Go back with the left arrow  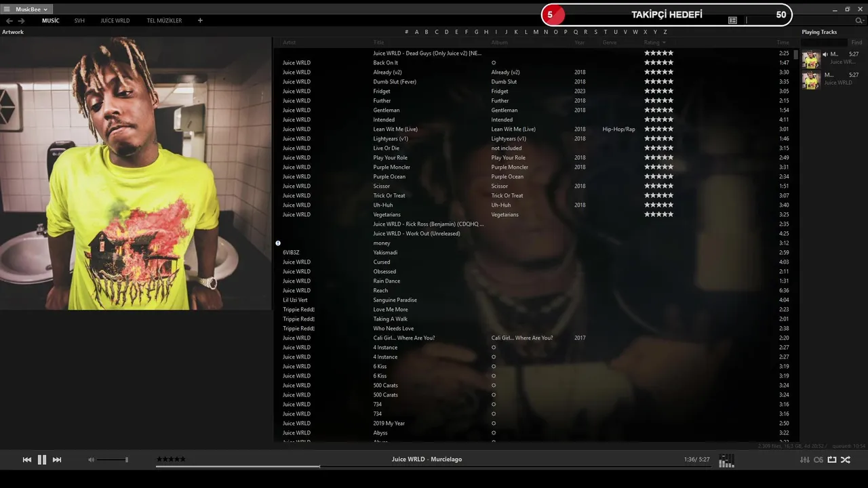[9, 21]
